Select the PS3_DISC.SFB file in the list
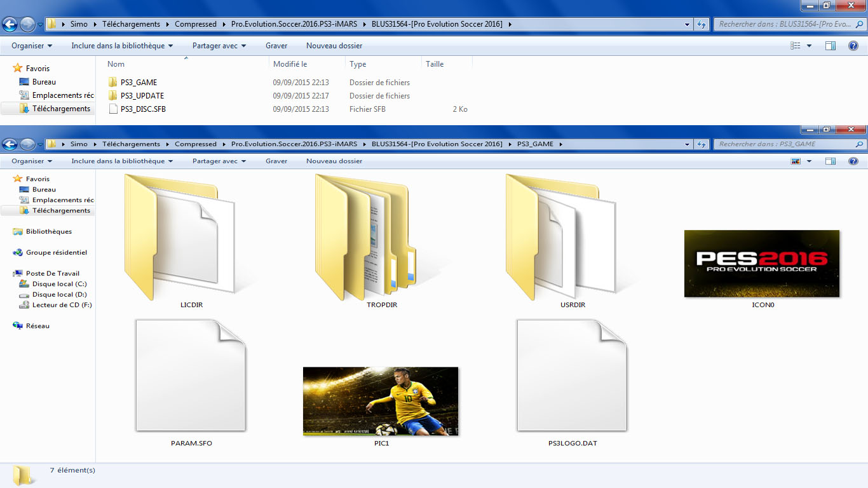The width and height of the screenshot is (868, 488). [x=142, y=109]
